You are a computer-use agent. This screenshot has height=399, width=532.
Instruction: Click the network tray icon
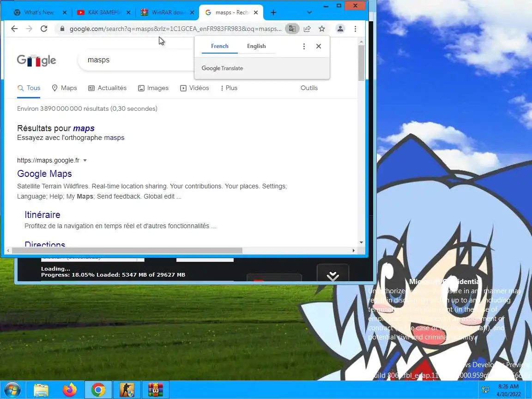(x=485, y=390)
